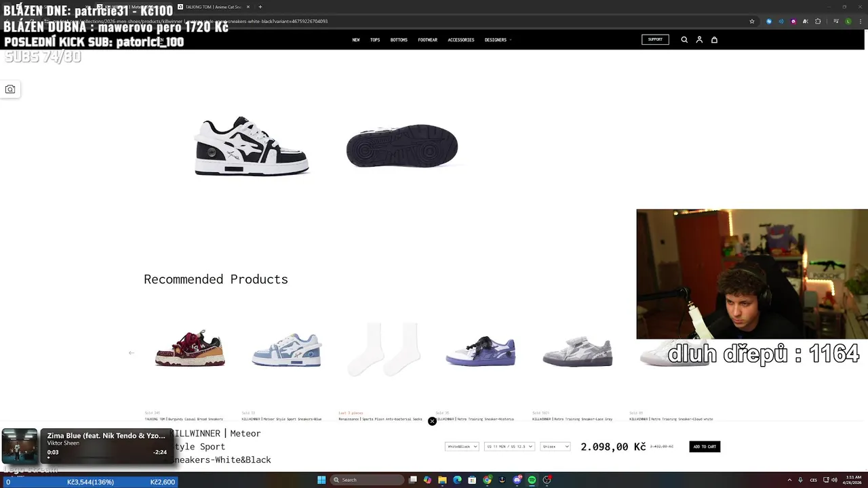Open the site search magnifier icon
Image resolution: width=868 pixels, height=488 pixels.
pos(684,40)
